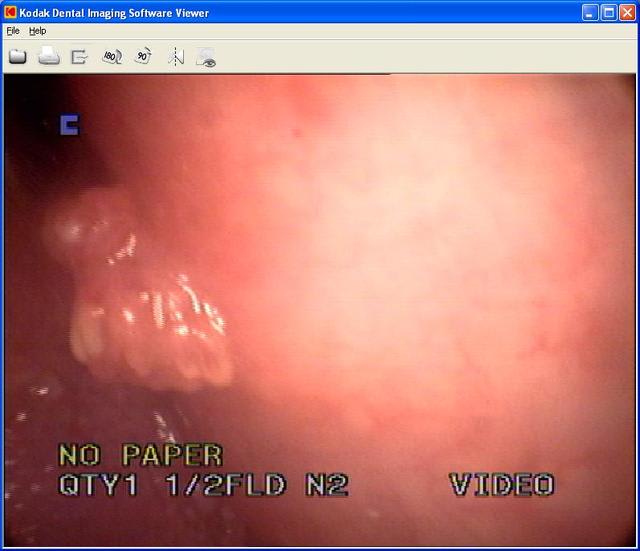Click the "NO PAPER" overlay text

pyautogui.click(x=140, y=456)
